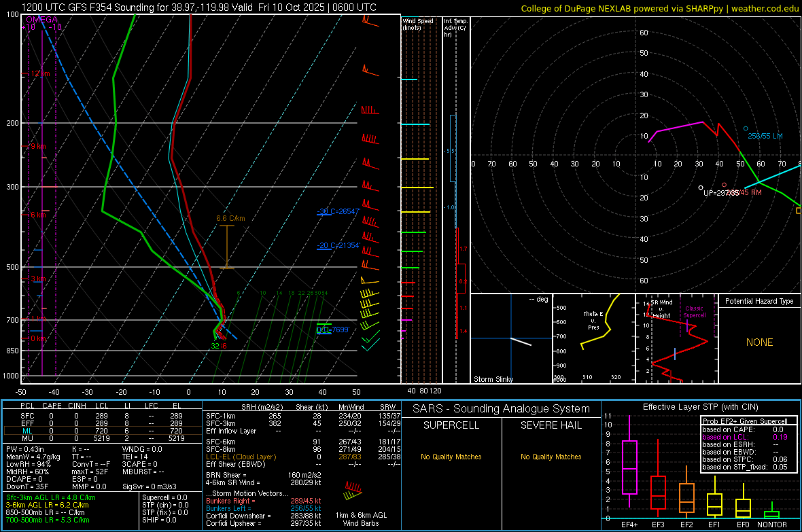This screenshot has width=802, height=532.
Task: Click the TEI = 14 value
Action: [135, 457]
